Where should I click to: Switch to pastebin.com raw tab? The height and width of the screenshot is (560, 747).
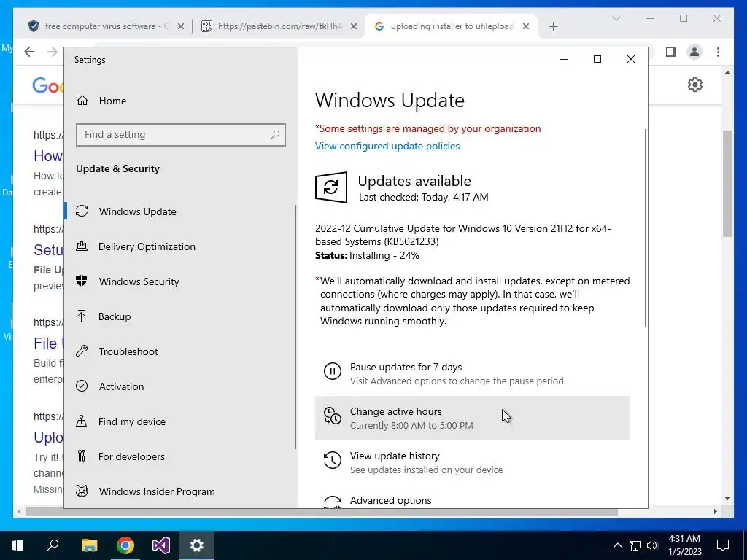click(x=279, y=26)
